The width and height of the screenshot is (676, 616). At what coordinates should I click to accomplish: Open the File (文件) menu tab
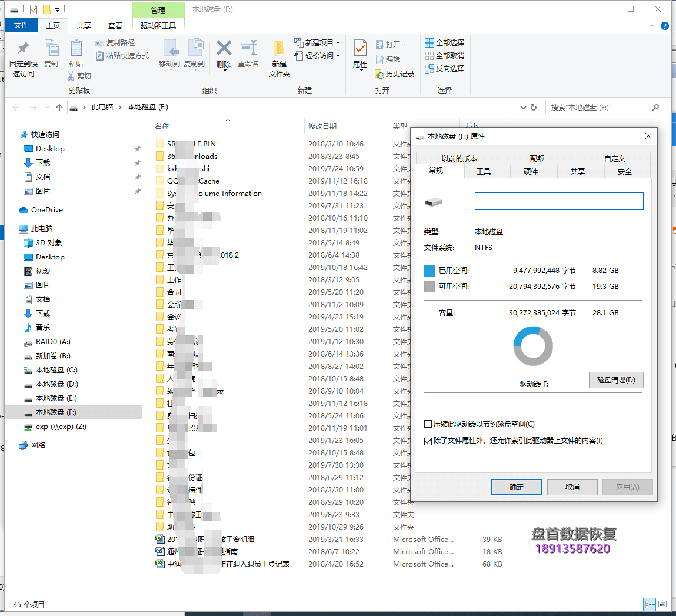point(21,25)
